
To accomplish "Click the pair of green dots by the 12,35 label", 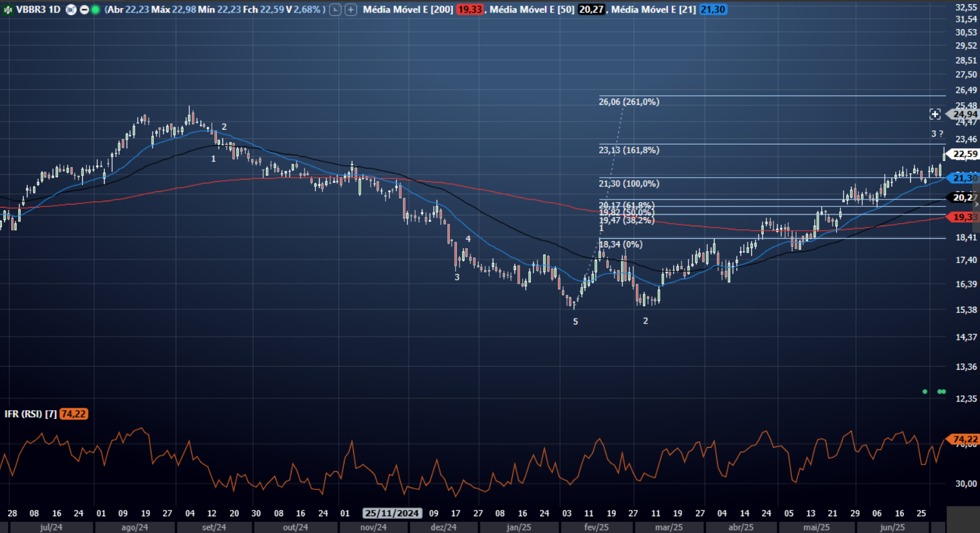I will click(x=941, y=391).
